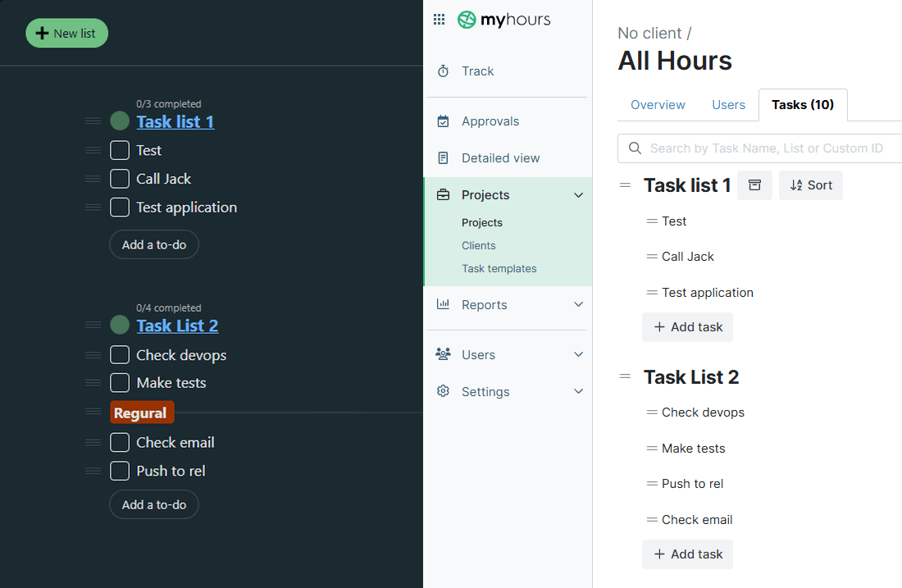The width and height of the screenshot is (902, 588).
Task: Expand the Reports section
Action: pyautogui.click(x=578, y=304)
